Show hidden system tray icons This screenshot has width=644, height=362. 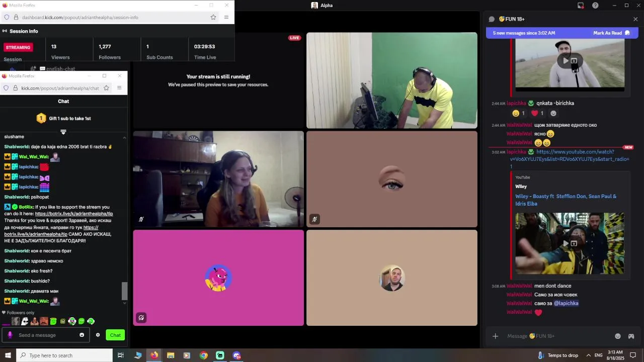[x=588, y=355]
